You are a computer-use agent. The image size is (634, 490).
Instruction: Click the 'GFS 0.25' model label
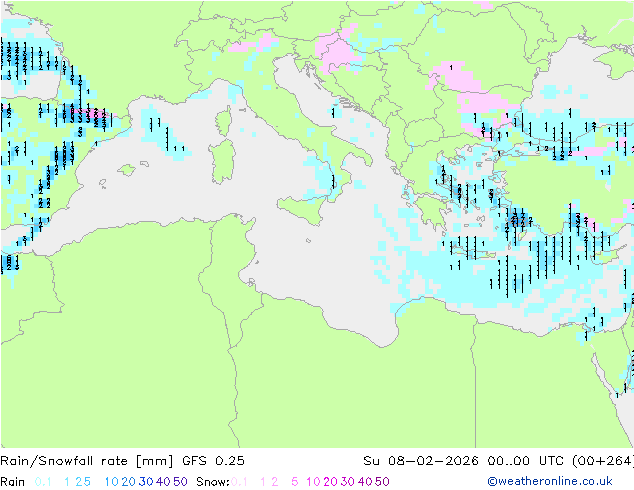coord(213,461)
